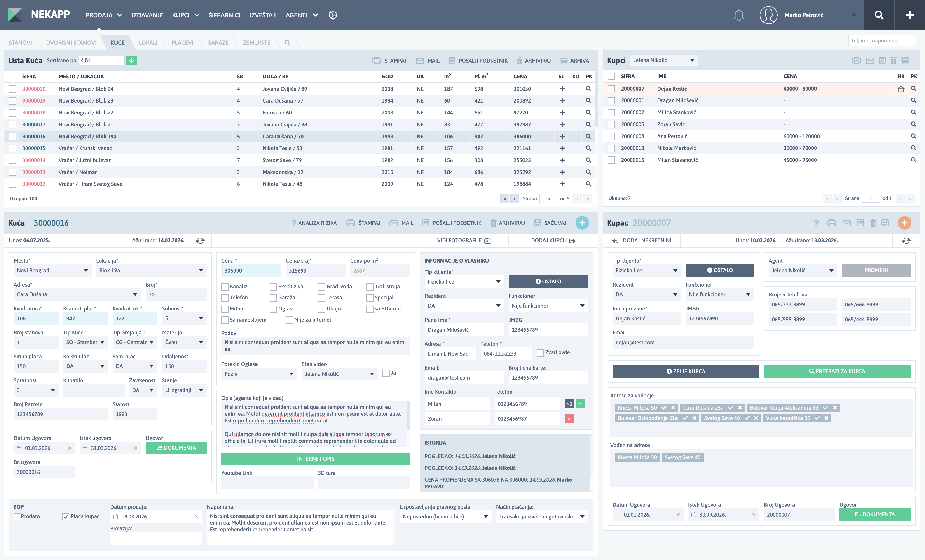Check the Ekskluziva checkbox
The image size is (925, 560).
click(273, 287)
